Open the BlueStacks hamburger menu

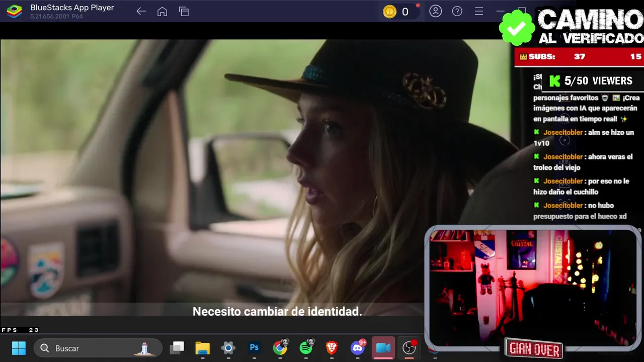point(479,11)
